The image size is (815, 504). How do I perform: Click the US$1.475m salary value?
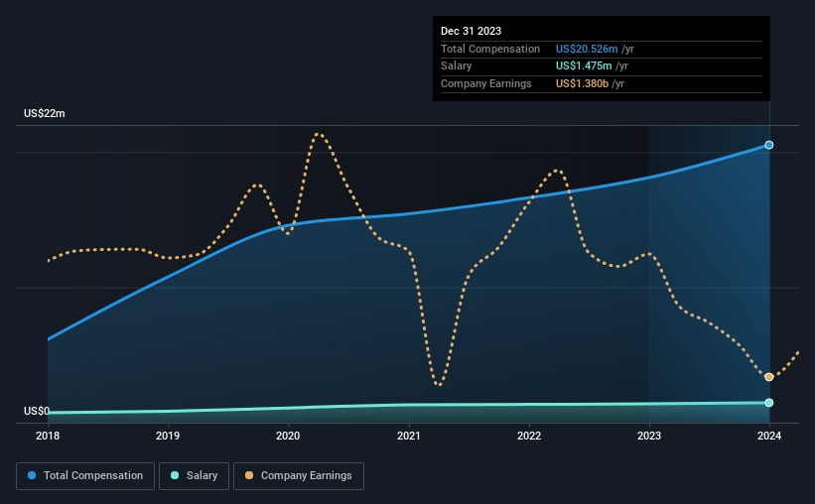tap(584, 66)
